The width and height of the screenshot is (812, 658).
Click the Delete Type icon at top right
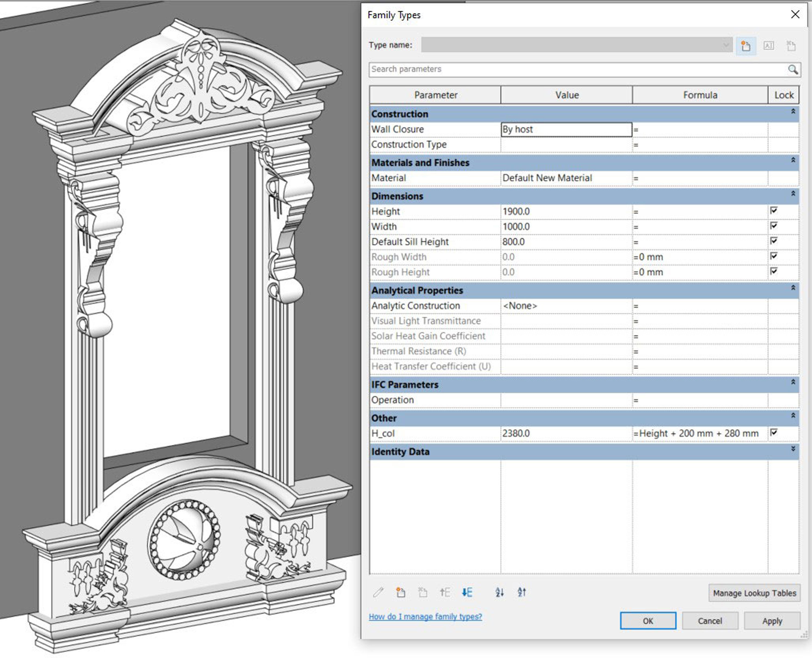pos(791,46)
